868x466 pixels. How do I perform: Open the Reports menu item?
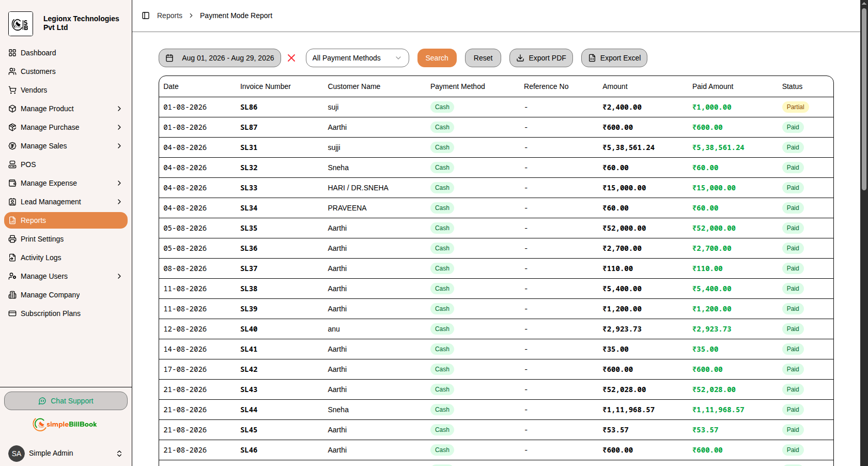[66, 220]
